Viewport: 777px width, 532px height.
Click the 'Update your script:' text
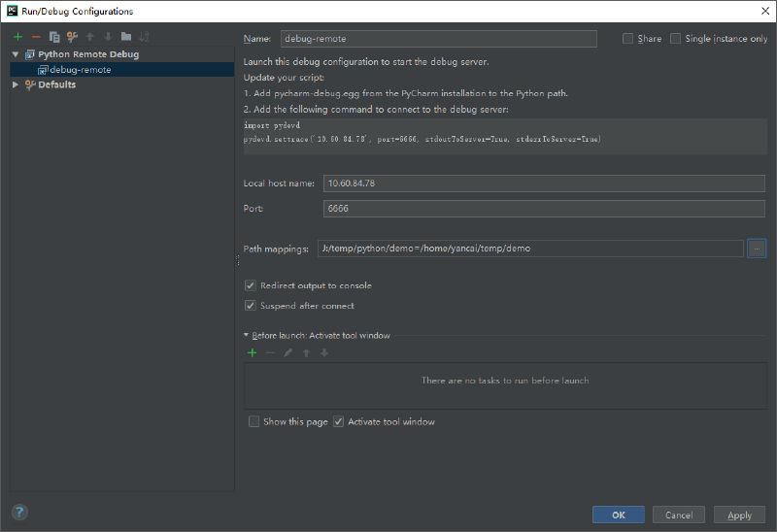coord(284,78)
